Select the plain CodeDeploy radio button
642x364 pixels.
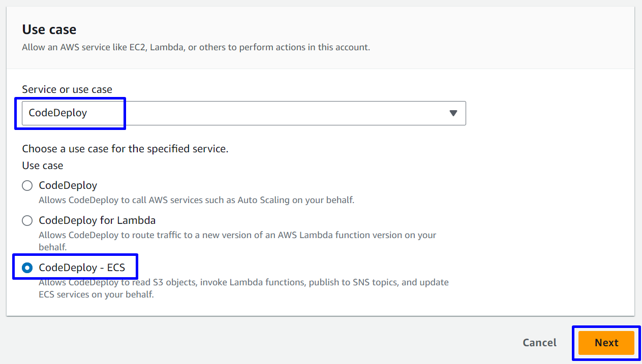tap(27, 186)
